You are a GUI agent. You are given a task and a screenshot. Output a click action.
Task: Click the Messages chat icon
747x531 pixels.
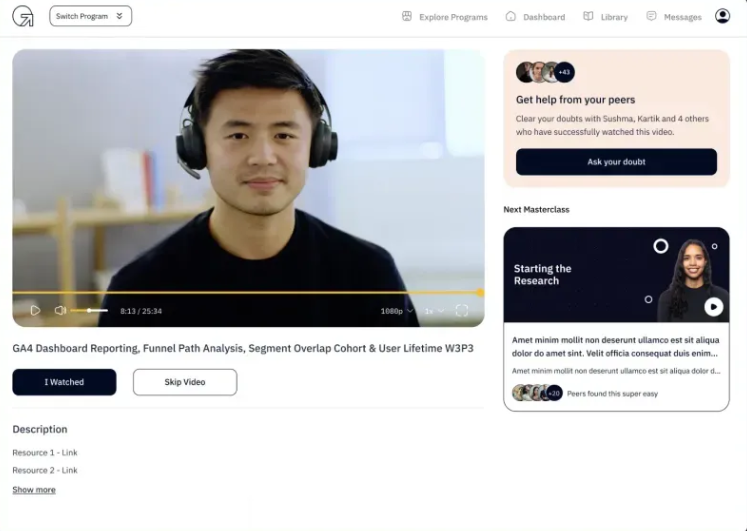(x=651, y=16)
